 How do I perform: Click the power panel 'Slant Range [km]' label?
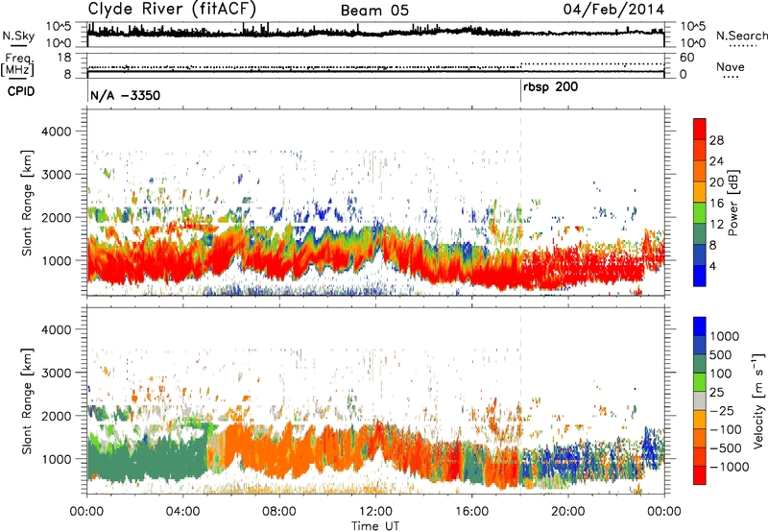(x=27, y=203)
